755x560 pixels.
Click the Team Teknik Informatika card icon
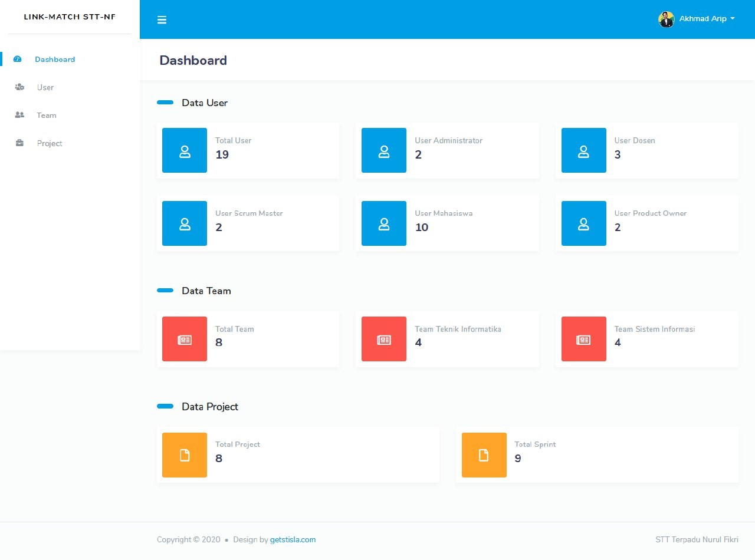coord(384,339)
